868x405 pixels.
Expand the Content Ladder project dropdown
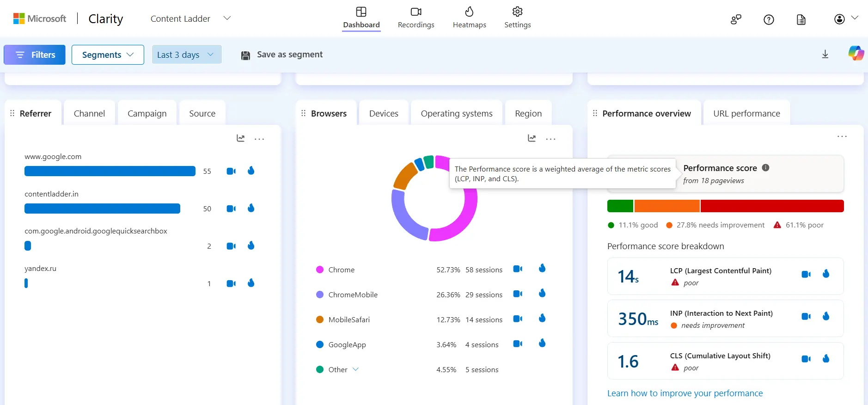point(227,18)
